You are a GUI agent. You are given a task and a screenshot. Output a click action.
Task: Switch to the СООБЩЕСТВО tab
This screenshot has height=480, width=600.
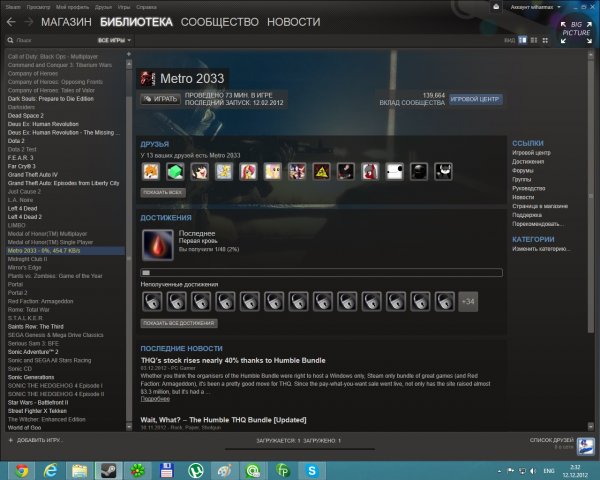(x=220, y=22)
